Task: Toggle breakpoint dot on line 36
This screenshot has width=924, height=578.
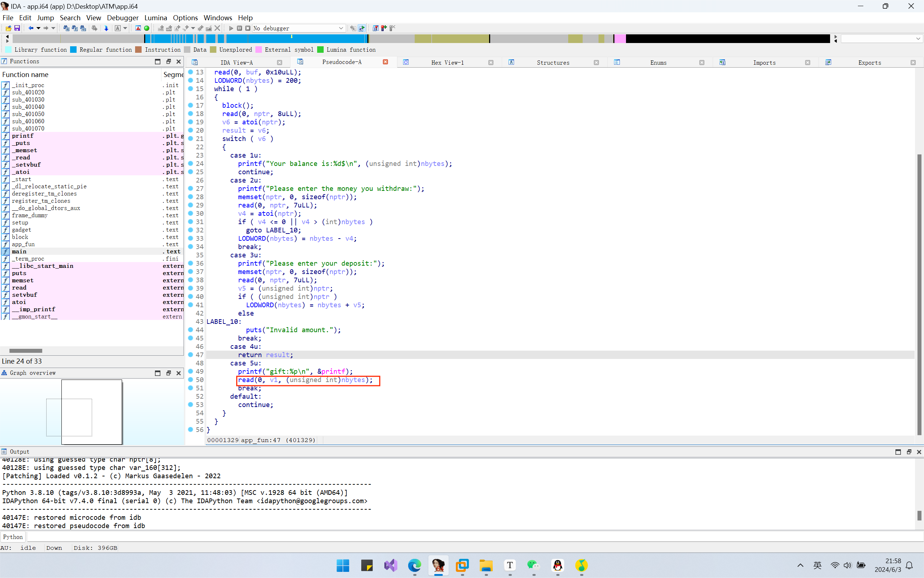Action: click(191, 264)
